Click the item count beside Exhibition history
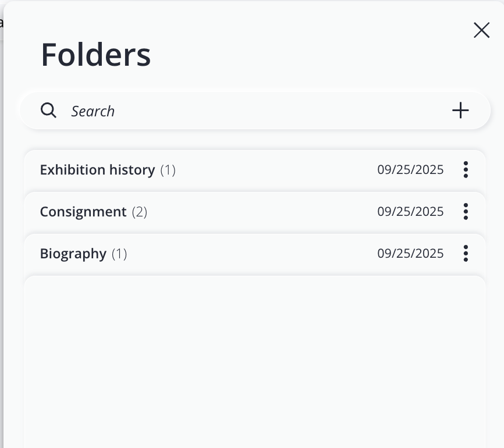Image resolution: width=504 pixels, height=448 pixels. point(168,170)
